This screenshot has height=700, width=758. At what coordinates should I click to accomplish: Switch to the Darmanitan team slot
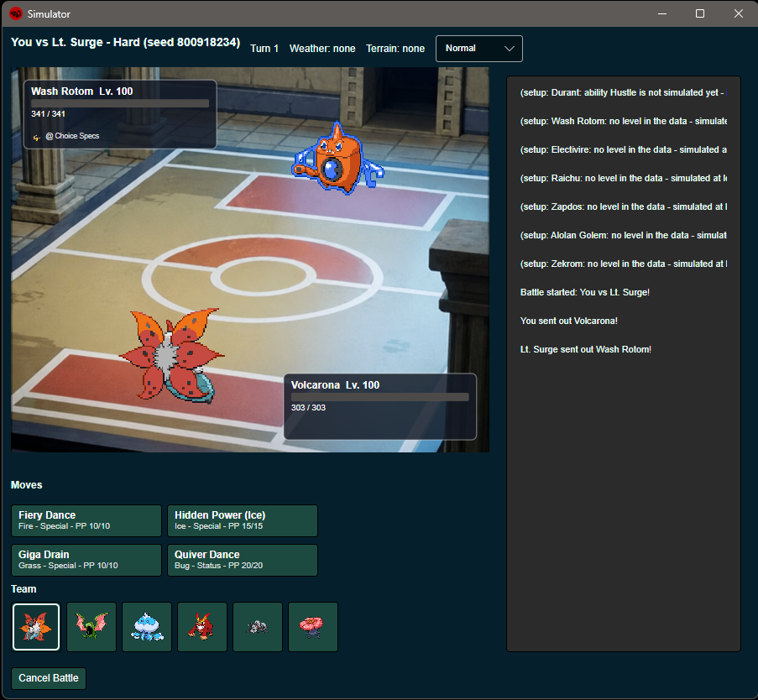(x=202, y=626)
